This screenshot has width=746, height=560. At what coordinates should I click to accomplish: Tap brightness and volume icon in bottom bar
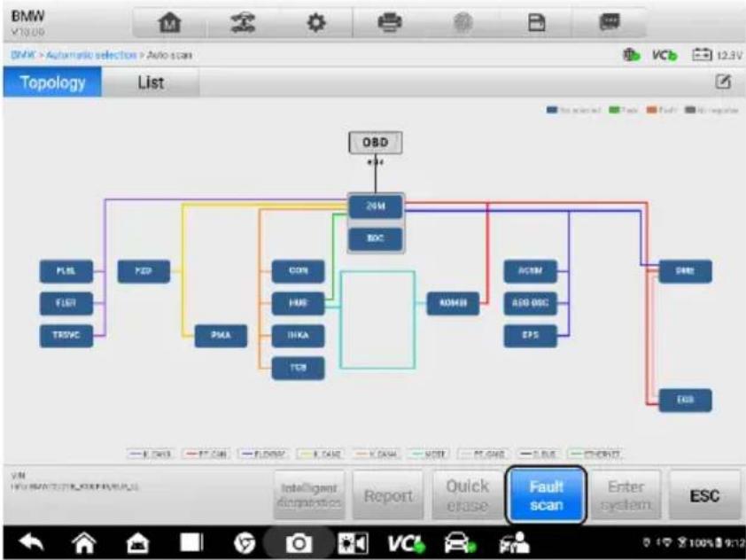(x=353, y=543)
